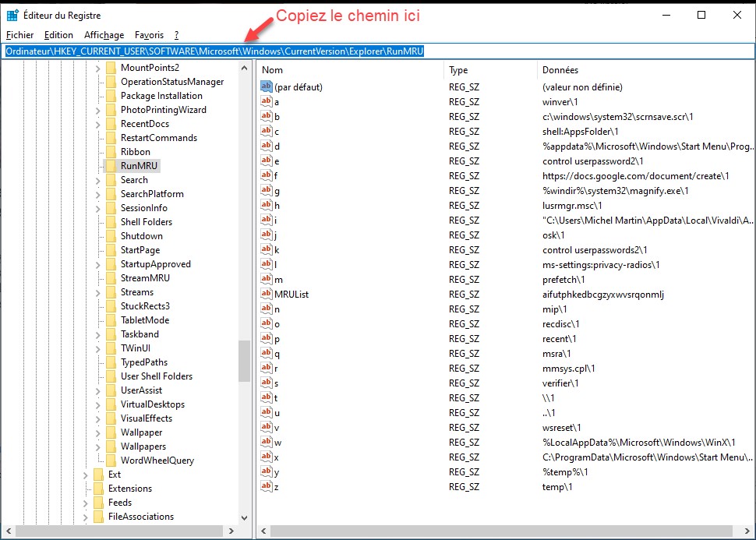Expand the Feeds key in tree
The image size is (756, 540).
point(86,503)
